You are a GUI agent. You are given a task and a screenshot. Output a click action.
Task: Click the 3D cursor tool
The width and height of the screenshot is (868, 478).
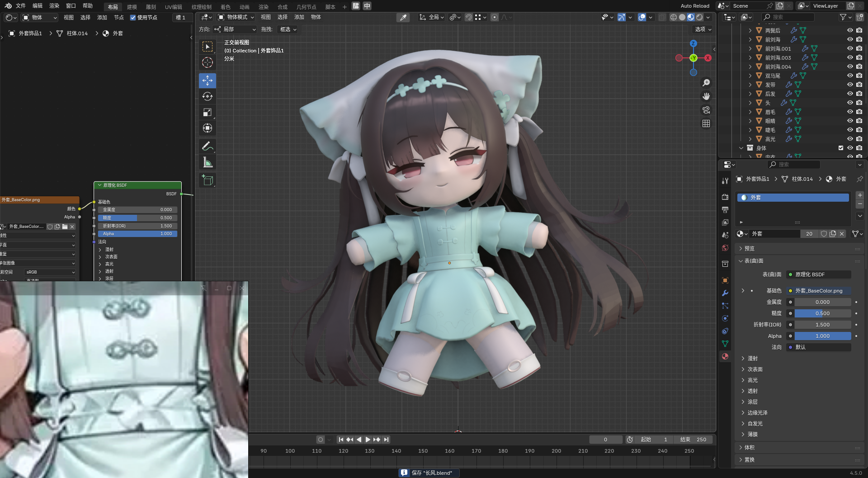[208, 62]
